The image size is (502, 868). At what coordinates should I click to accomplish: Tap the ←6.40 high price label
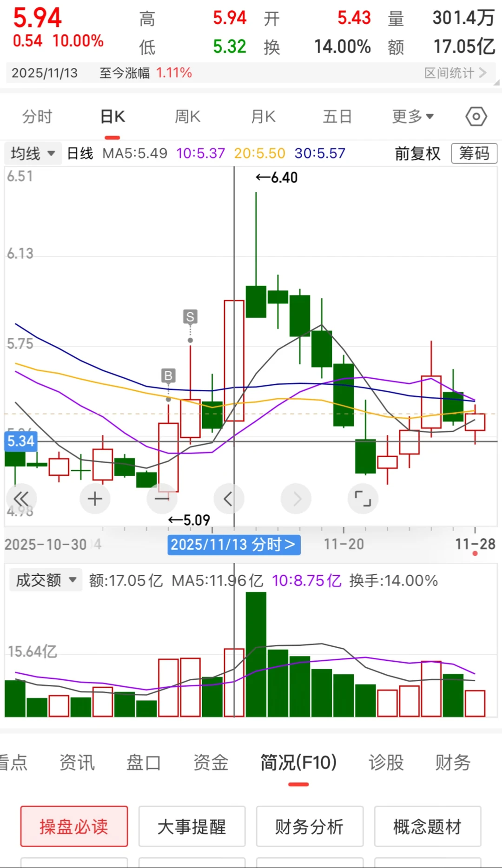coord(277,178)
